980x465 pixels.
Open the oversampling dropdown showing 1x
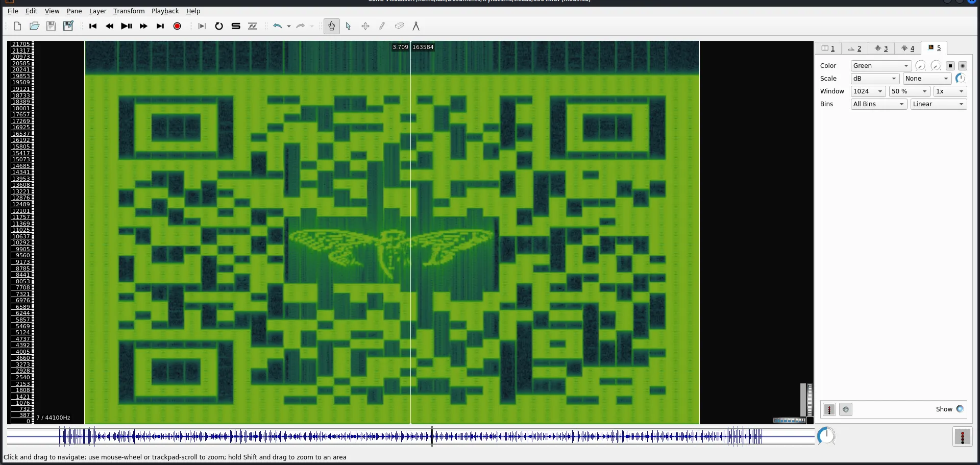950,91
